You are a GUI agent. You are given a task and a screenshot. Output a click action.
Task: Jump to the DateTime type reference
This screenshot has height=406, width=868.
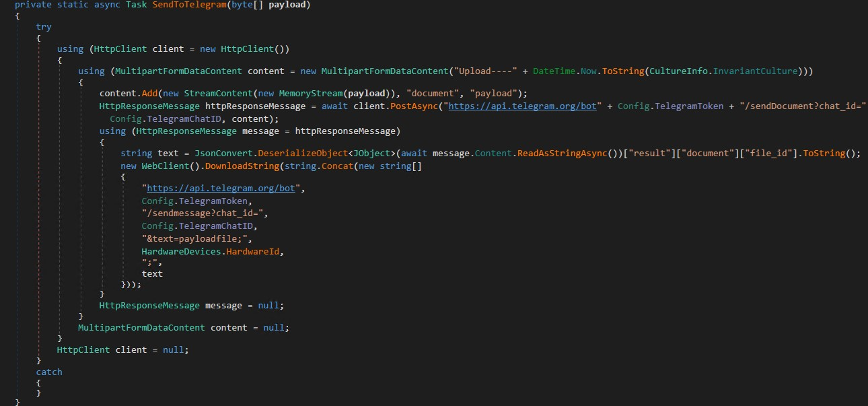(x=554, y=71)
